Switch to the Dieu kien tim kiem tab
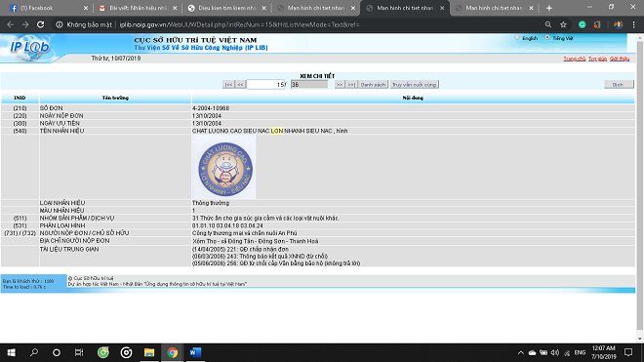The image size is (644, 362). coord(227,8)
